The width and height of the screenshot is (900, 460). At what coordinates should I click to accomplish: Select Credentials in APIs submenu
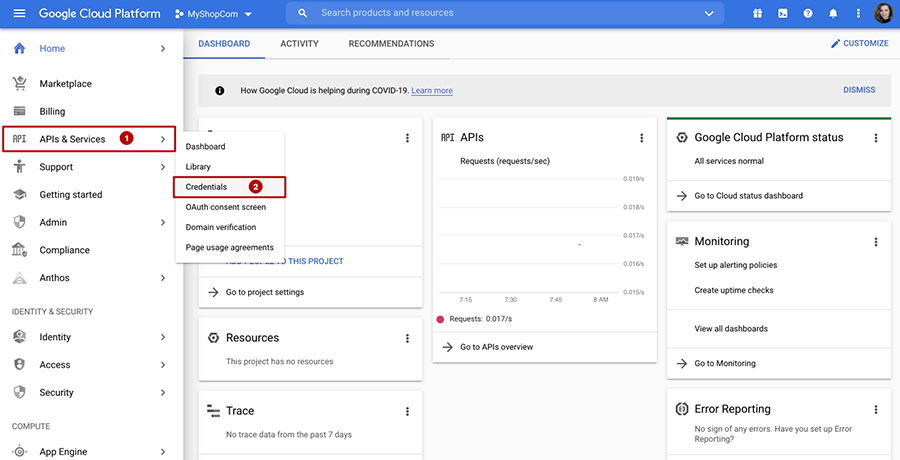coord(230,187)
